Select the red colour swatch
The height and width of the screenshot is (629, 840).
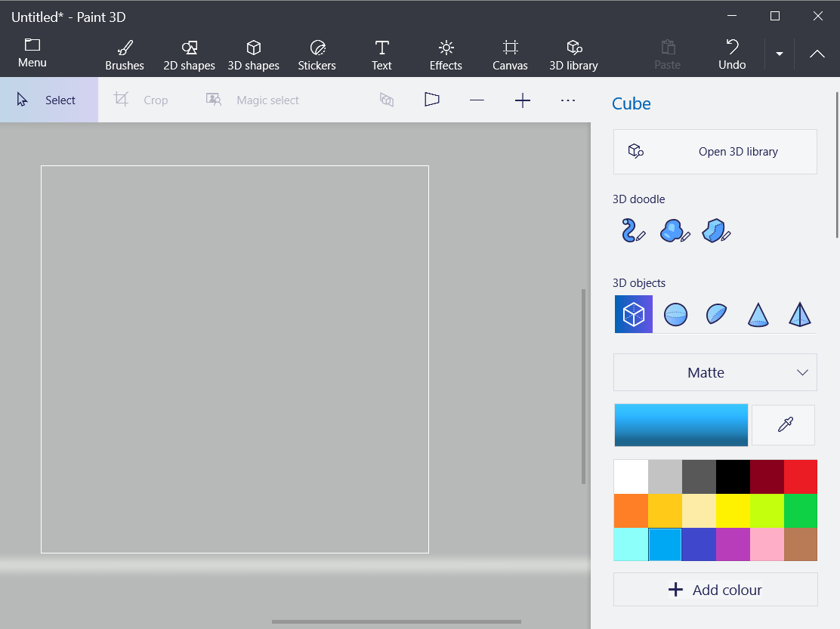[799, 476]
